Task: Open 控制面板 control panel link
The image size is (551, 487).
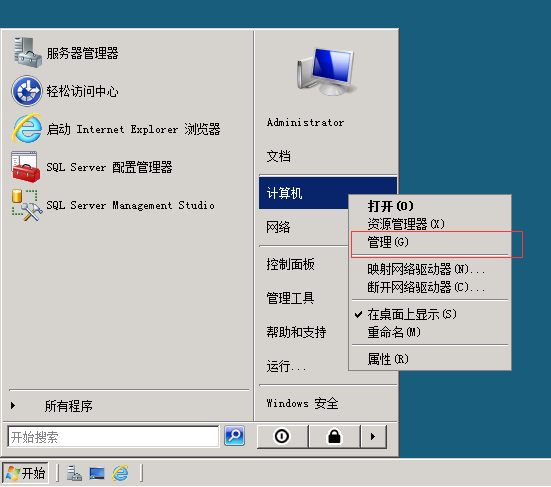Action: [x=291, y=264]
